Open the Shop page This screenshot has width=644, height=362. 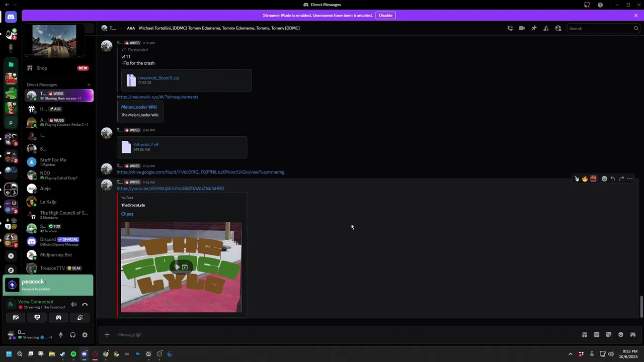(59, 68)
